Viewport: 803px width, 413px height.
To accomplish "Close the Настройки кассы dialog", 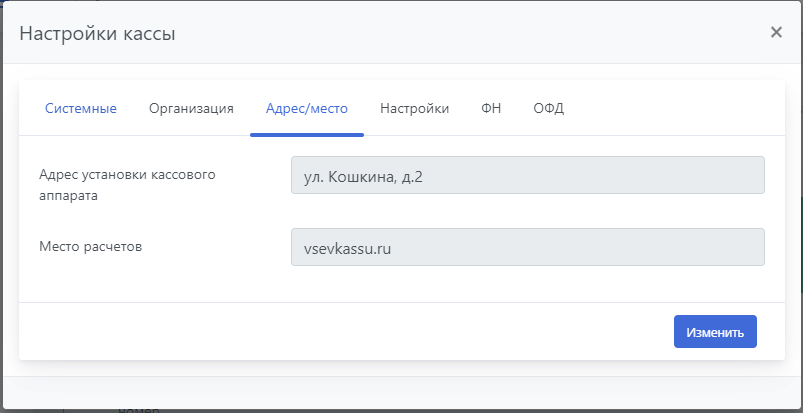I will point(776,32).
